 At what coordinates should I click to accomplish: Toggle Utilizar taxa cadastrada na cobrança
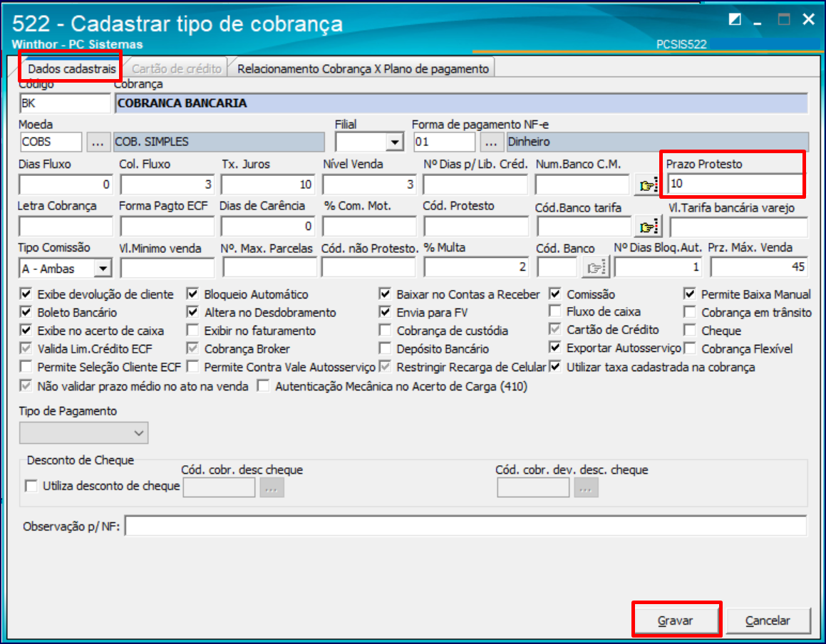click(x=554, y=366)
